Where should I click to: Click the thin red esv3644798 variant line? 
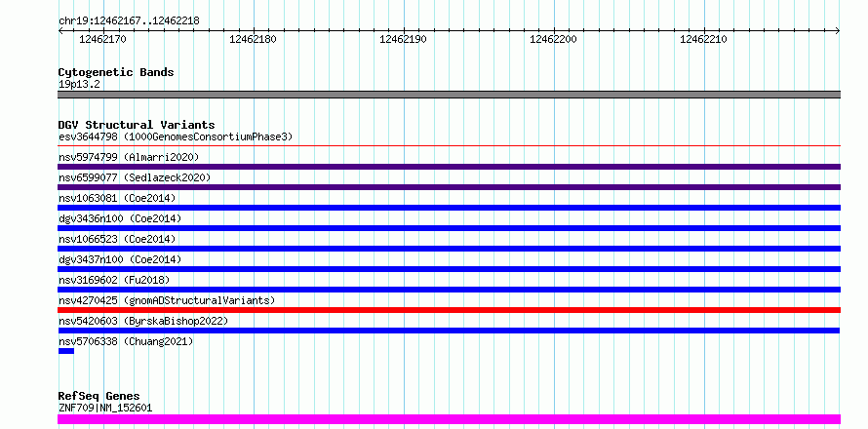click(449, 146)
